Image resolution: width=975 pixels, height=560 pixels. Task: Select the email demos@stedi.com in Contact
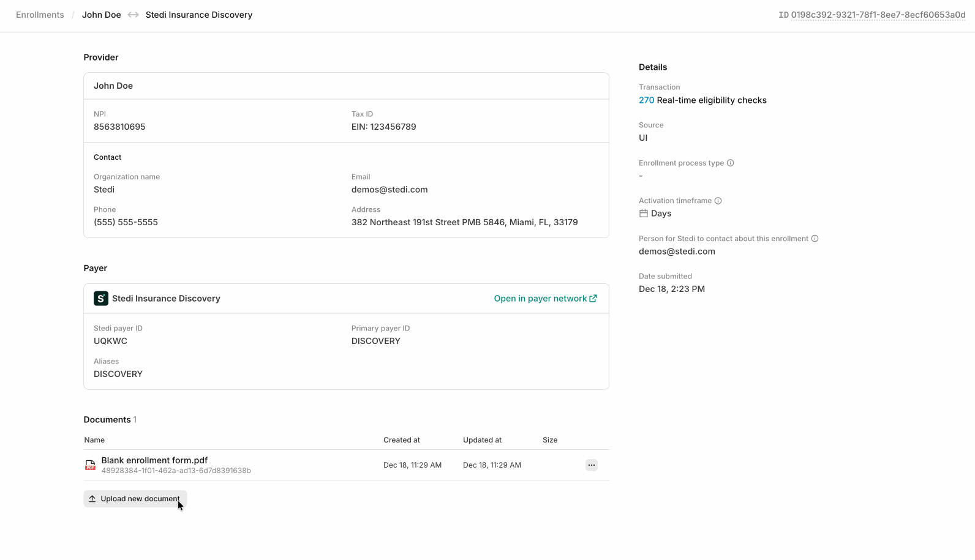390,190
